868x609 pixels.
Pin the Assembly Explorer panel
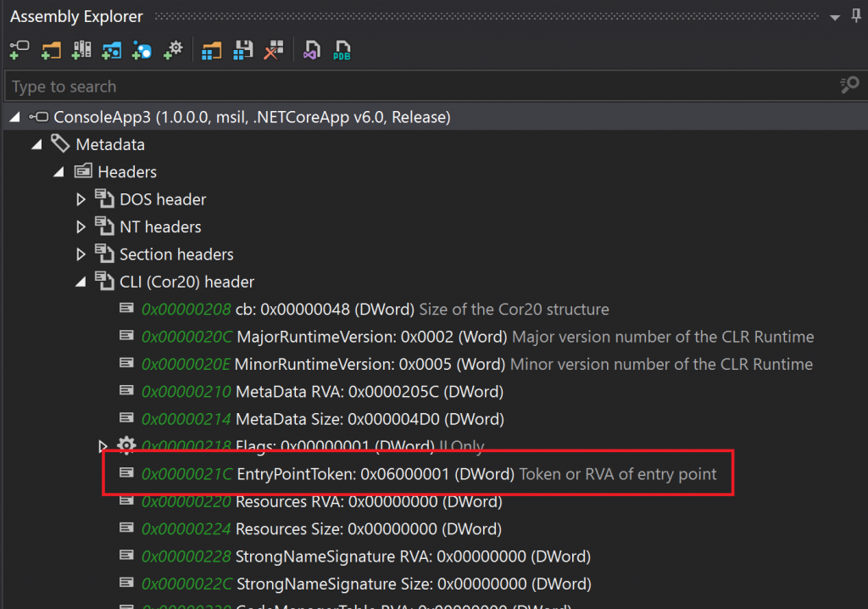coord(856,16)
